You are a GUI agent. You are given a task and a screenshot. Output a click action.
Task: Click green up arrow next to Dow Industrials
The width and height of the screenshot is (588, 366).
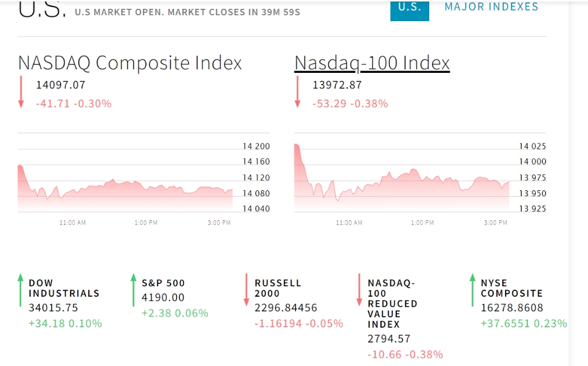point(21,290)
